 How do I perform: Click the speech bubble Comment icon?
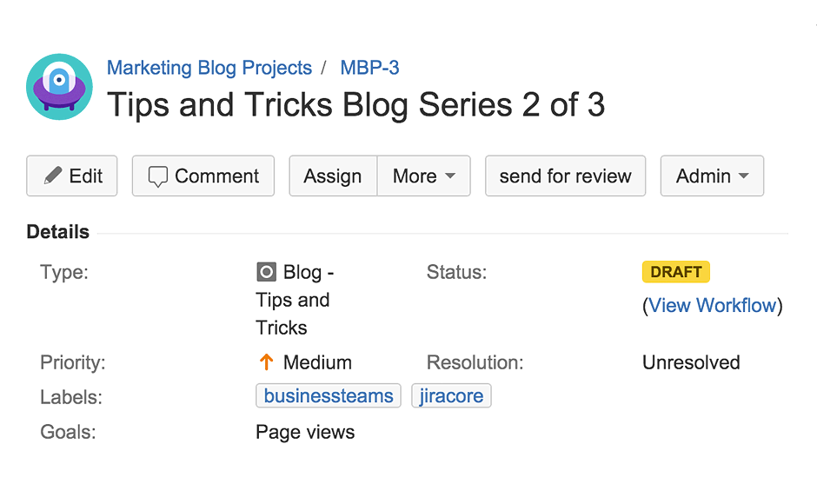pyautogui.click(x=157, y=176)
